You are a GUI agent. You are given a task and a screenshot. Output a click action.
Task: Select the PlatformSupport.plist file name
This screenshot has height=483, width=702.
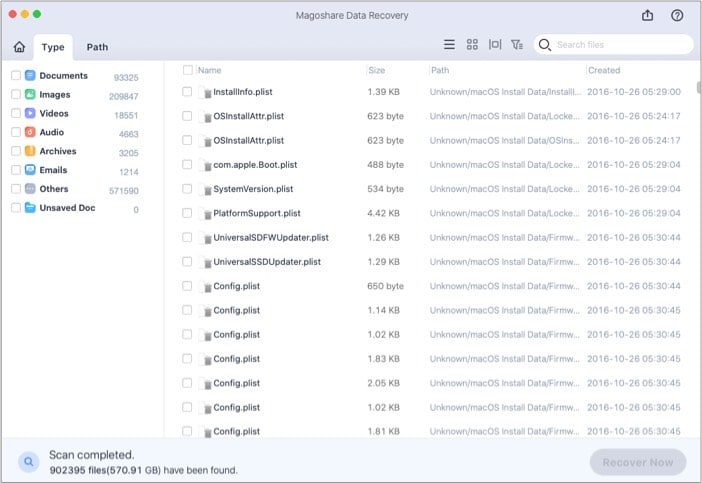point(257,213)
